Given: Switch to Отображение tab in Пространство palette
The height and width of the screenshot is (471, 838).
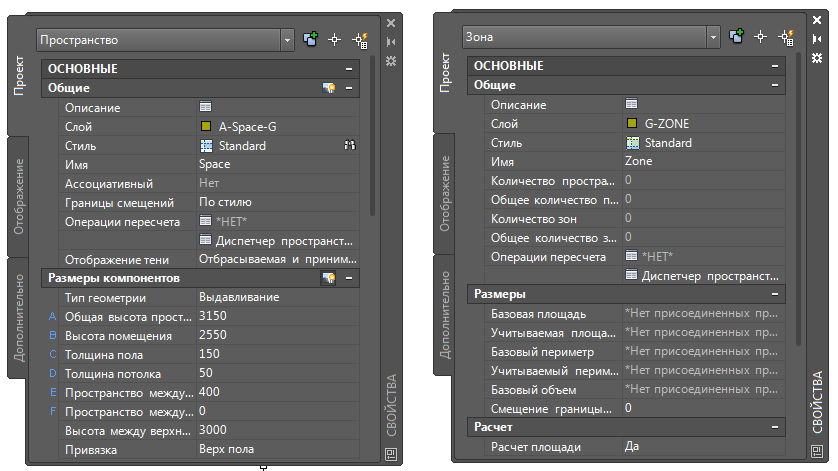Looking at the screenshot, I should tap(20, 196).
